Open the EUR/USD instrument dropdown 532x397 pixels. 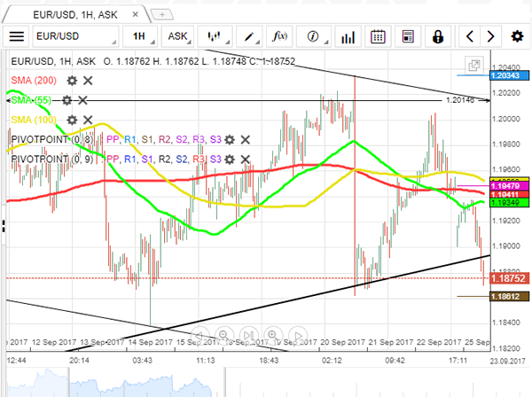(75, 36)
